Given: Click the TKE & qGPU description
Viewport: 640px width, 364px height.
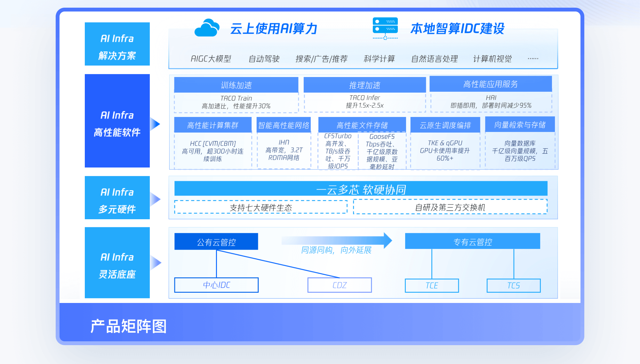Looking at the screenshot, I should [445, 151].
